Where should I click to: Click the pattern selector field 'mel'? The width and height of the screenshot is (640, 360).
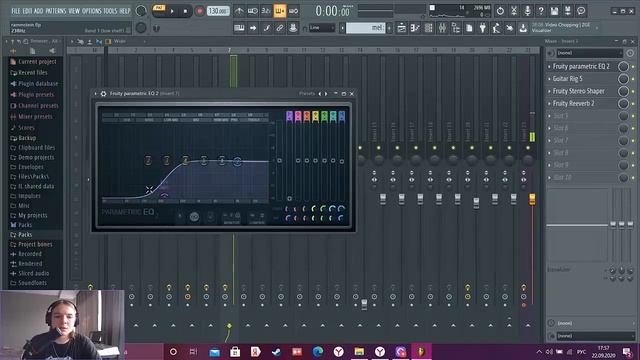366,28
